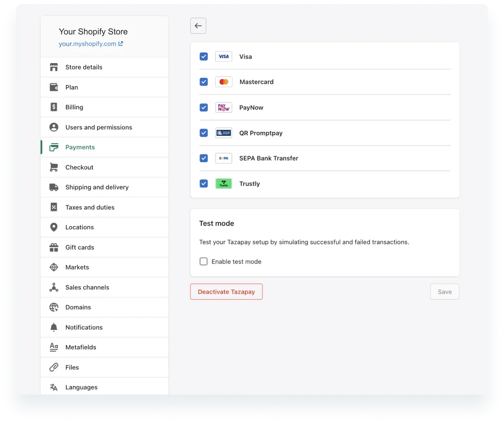
Task: Uncheck the Visa payment method checkbox
Action: (204, 57)
